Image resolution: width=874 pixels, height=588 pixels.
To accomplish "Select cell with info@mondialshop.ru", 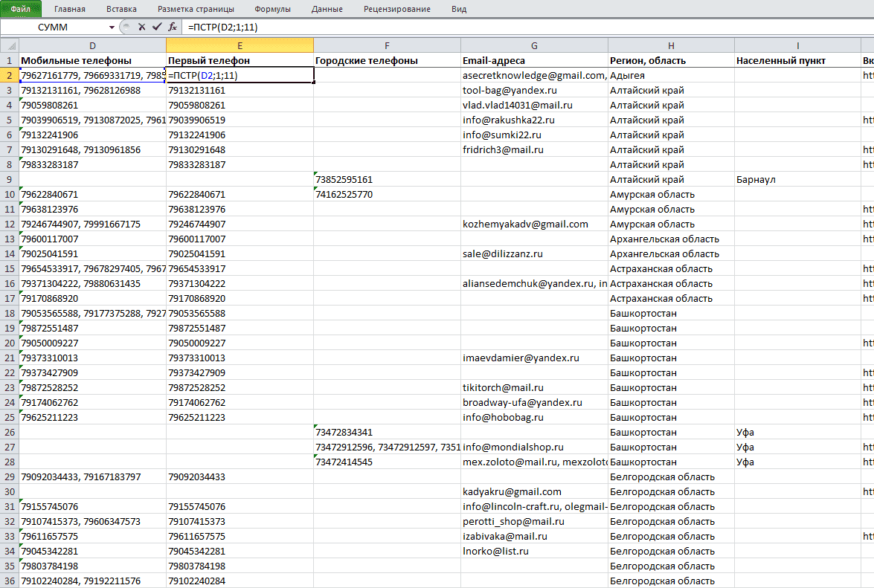I will (x=534, y=447).
